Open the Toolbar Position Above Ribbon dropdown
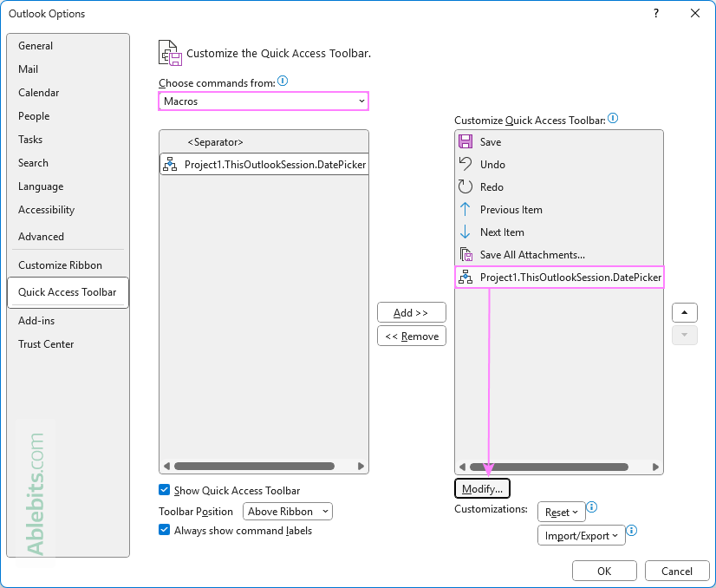Image resolution: width=716 pixels, height=588 pixels. (x=288, y=511)
